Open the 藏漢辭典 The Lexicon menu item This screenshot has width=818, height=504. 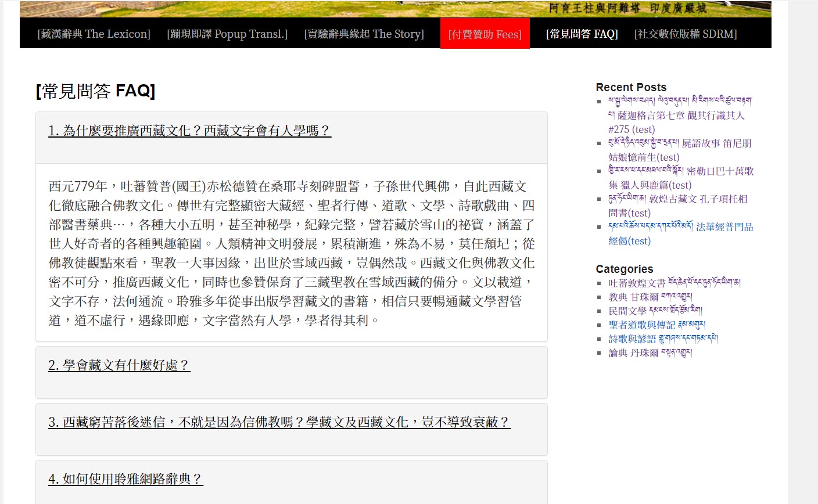point(94,34)
